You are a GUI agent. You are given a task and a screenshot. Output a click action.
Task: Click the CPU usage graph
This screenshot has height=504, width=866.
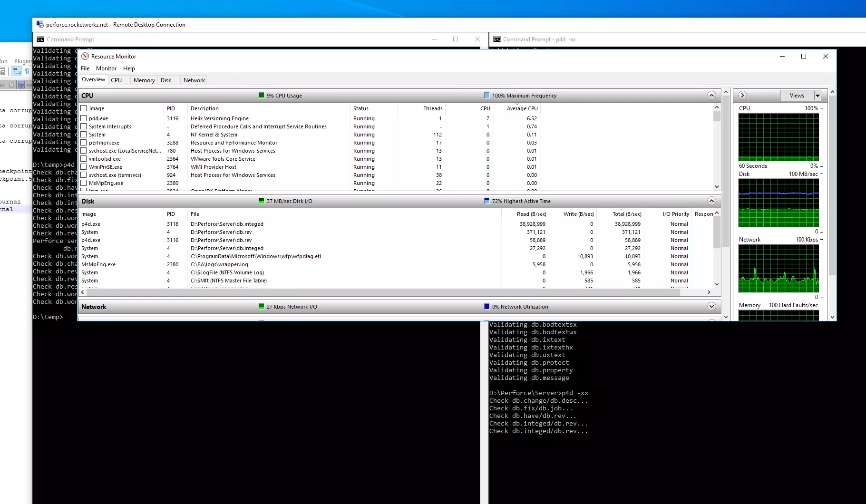click(x=778, y=137)
